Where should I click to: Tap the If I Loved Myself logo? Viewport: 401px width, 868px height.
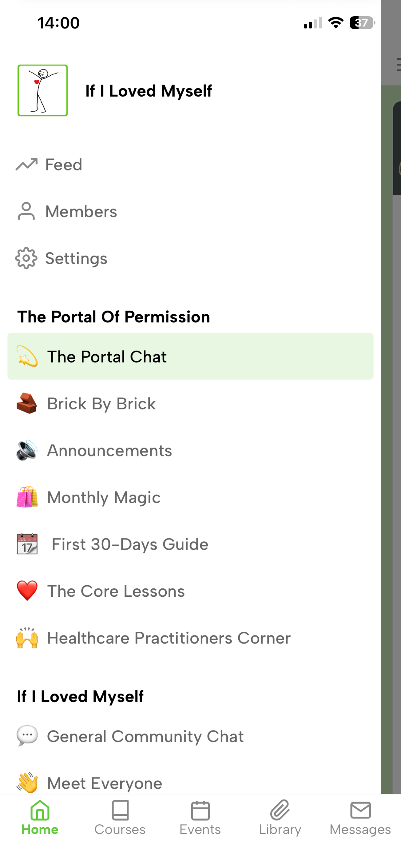pyautogui.click(x=43, y=91)
